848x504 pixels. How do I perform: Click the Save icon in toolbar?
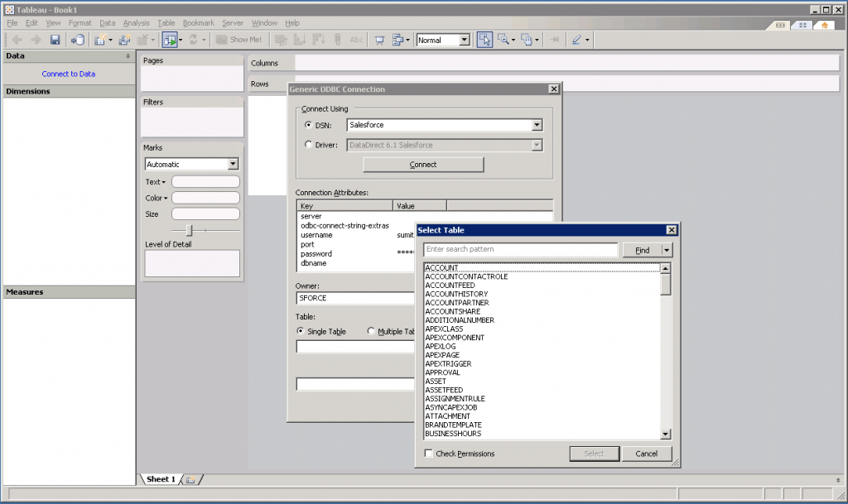click(x=55, y=40)
